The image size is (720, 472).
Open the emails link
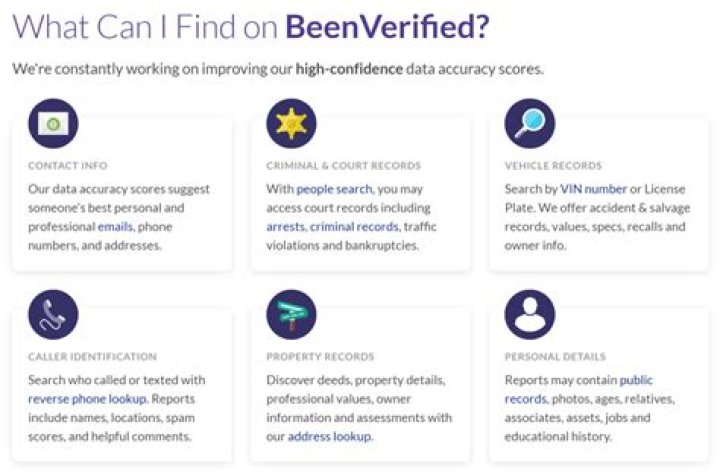click(115, 227)
